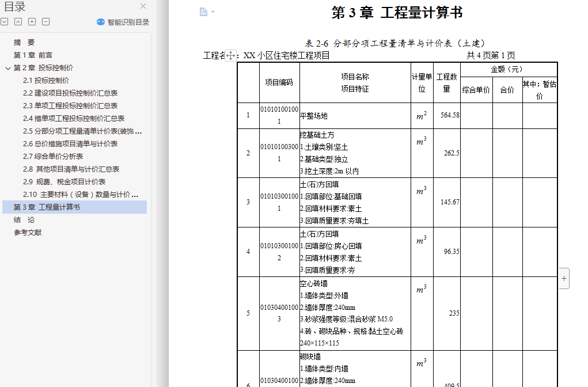
Task: Open section 2.8 其他项目清单与计价汇总表
Action: 71,169
